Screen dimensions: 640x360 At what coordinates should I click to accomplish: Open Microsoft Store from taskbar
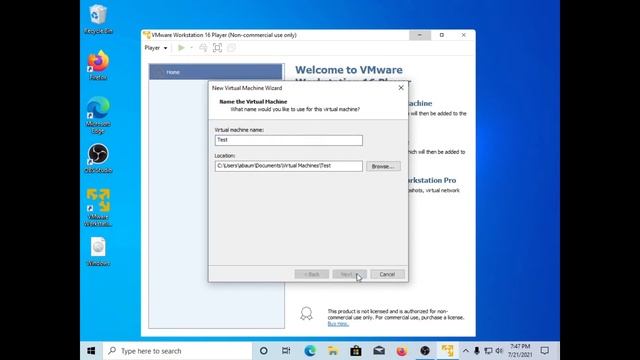point(356,351)
